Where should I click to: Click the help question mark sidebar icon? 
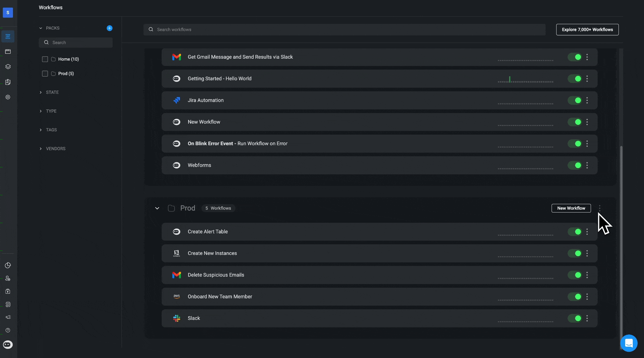pos(8,330)
